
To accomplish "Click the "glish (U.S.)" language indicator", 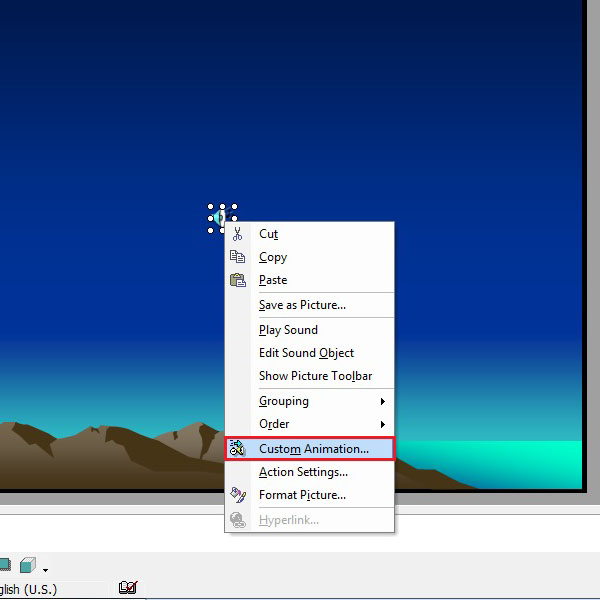I will click(x=29, y=589).
